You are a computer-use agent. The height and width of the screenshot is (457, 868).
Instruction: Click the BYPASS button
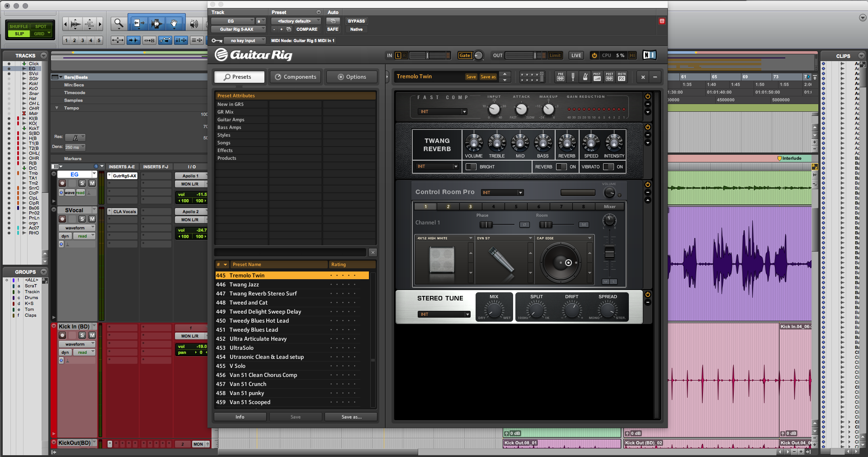(356, 21)
